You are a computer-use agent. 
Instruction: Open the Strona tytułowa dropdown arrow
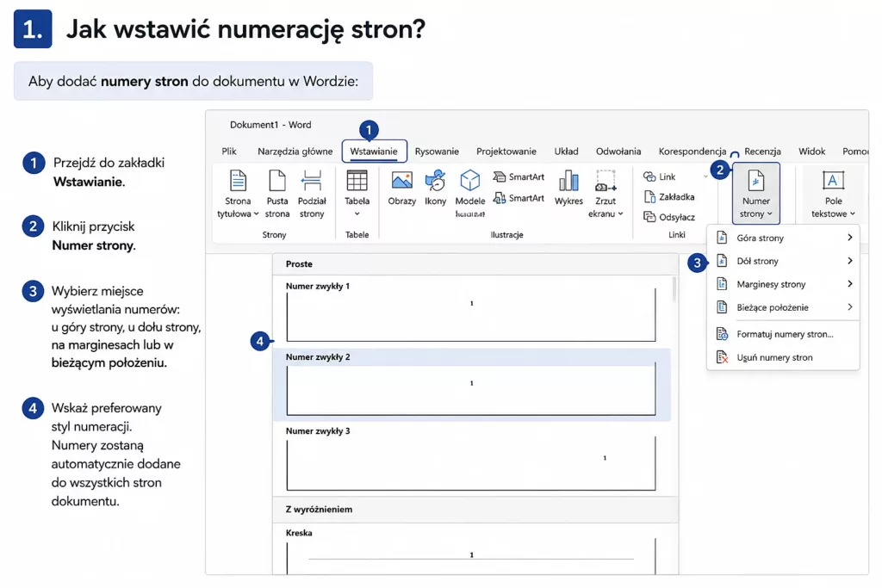(256, 214)
